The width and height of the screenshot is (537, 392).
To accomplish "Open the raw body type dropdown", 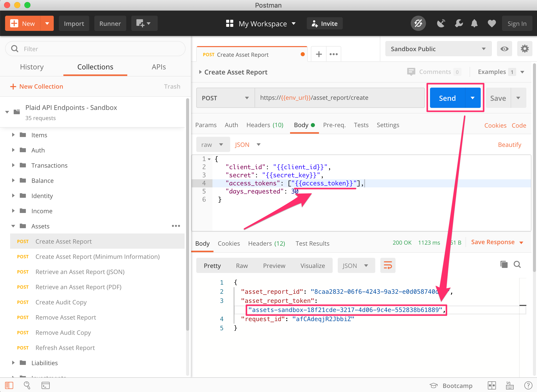I will [213, 145].
